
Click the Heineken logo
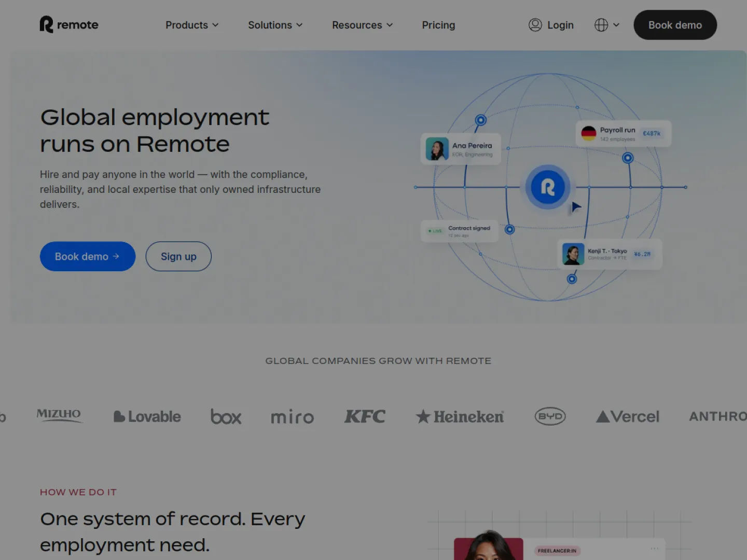click(460, 416)
